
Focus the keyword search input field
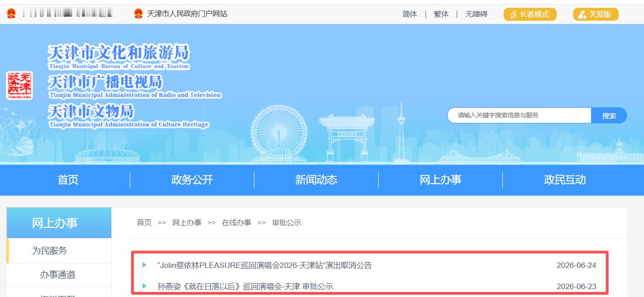[519, 115]
